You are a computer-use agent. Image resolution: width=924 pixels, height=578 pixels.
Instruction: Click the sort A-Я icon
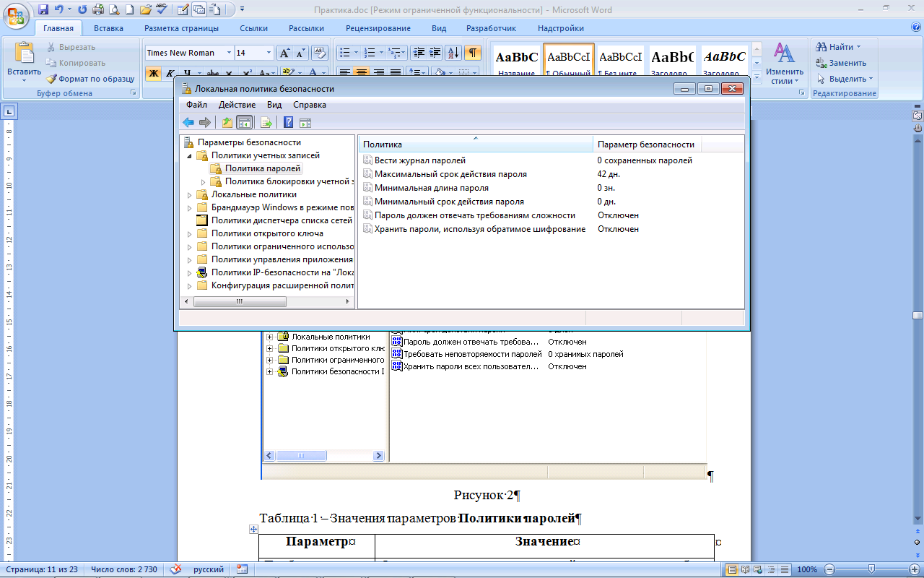pyautogui.click(x=453, y=53)
